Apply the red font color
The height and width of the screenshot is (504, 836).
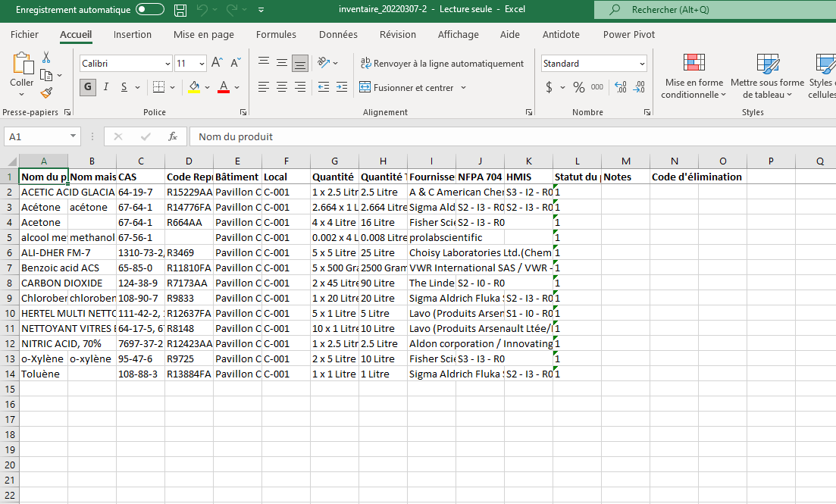click(x=224, y=87)
